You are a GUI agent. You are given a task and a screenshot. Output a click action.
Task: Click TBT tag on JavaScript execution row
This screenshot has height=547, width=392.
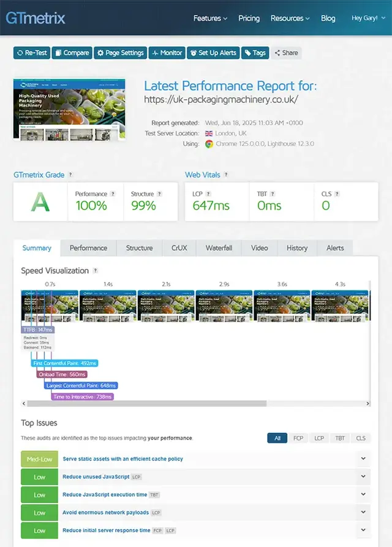coord(154,495)
